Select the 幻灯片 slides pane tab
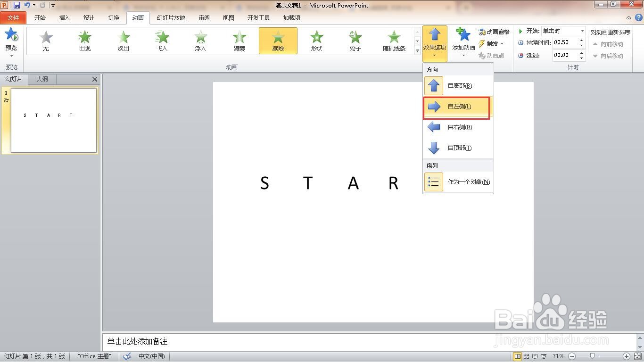644x362 pixels. pyautogui.click(x=14, y=79)
